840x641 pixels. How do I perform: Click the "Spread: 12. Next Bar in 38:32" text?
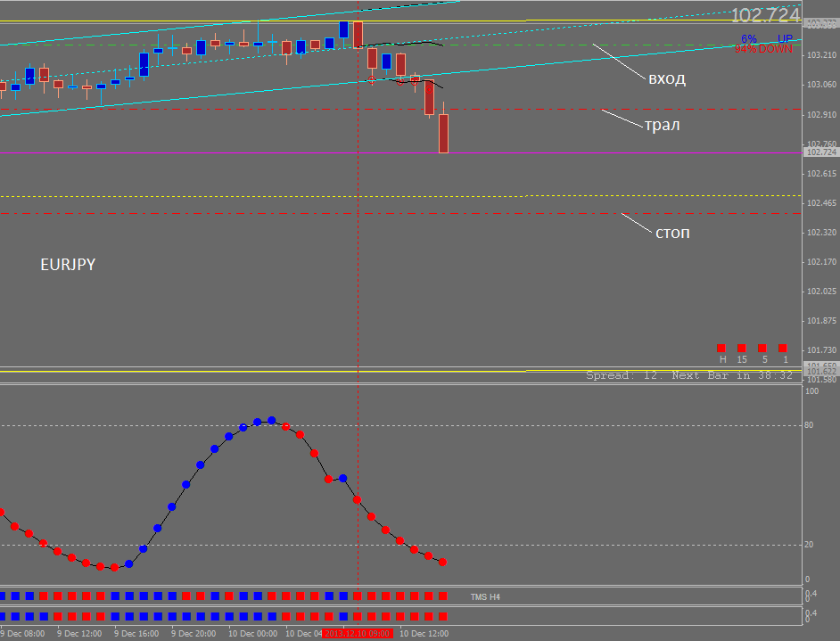pyautogui.click(x=689, y=375)
